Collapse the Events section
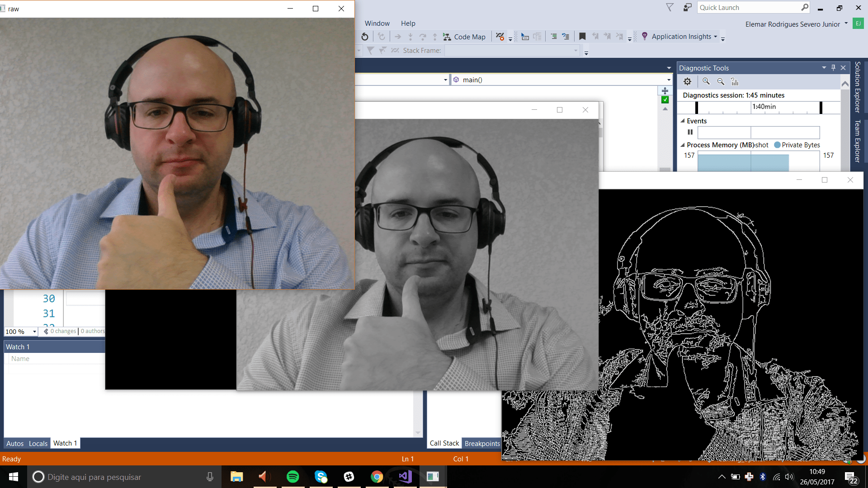Viewport: 868px width, 488px height. 683,121
